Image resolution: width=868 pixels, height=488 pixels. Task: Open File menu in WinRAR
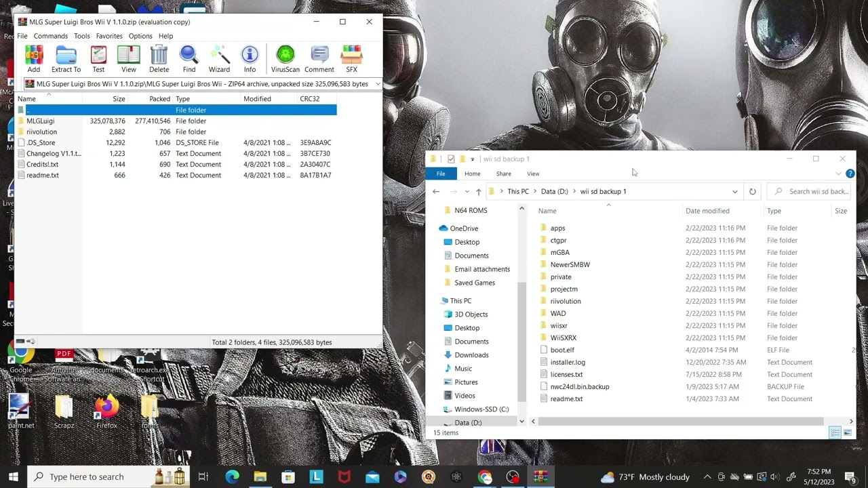[22, 36]
